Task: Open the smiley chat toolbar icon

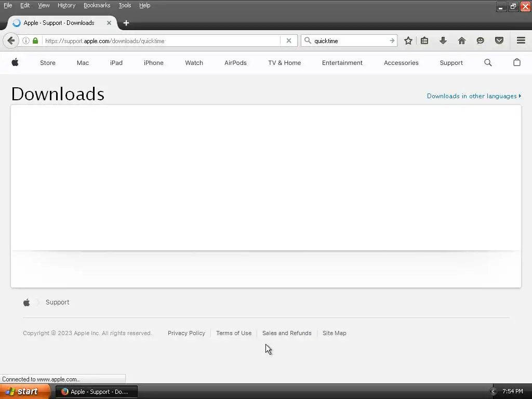Action: [x=481, y=41]
